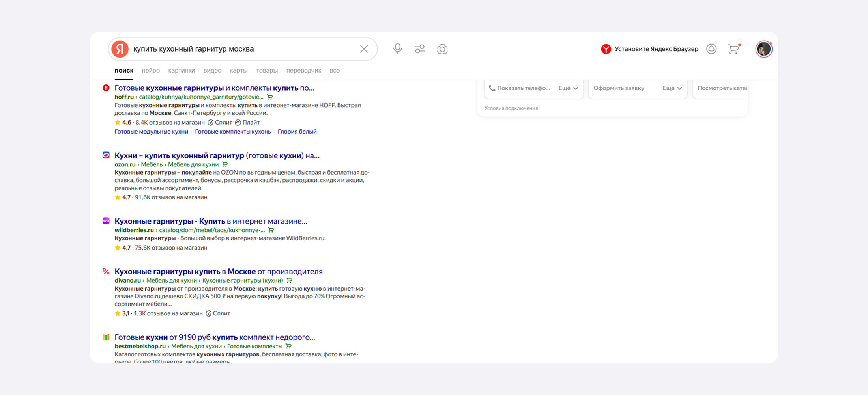Open Готовые комплекты кухонь sitelink
The width and height of the screenshot is (868, 395).
tap(233, 132)
